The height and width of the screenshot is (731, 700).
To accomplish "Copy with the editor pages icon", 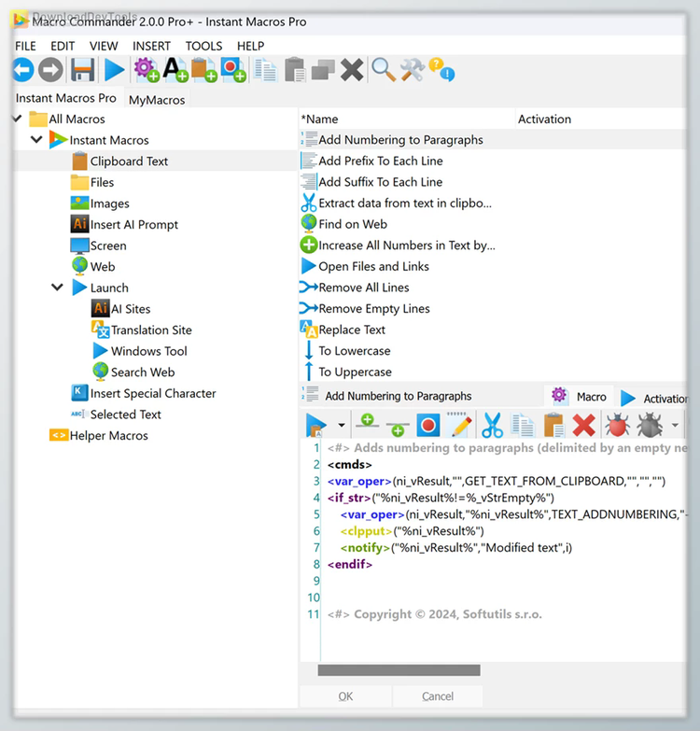I will [523, 425].
